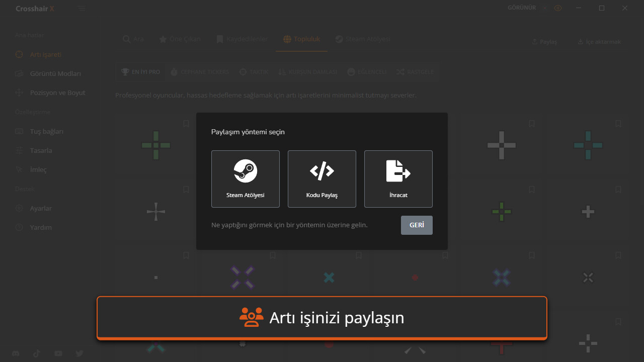644x362 pixels.
Task: Bookmark the green plus crosshair
Action: pos(186,124)
